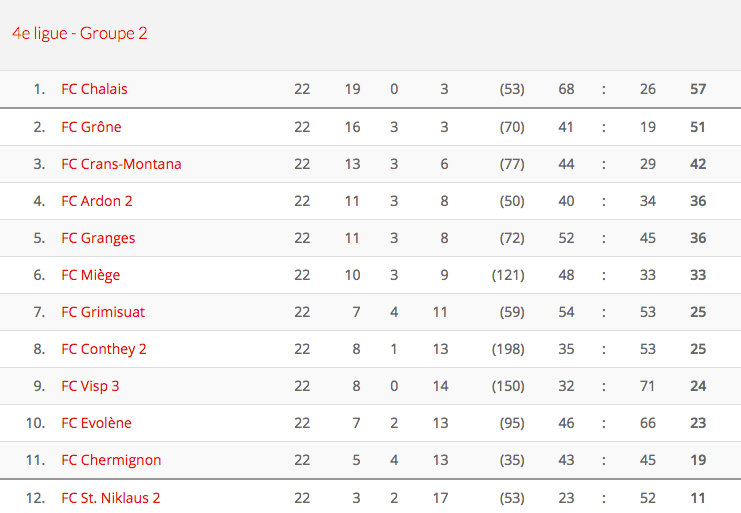
Task: Open the FC Chalais team page
Action: coord(94,89)
